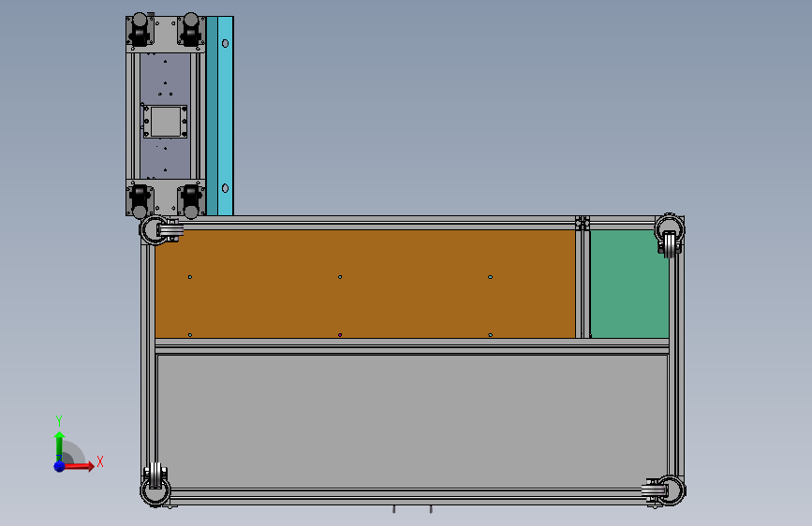
Task: Select the large gray bottom panel
Action: click(x=412, y=421)
